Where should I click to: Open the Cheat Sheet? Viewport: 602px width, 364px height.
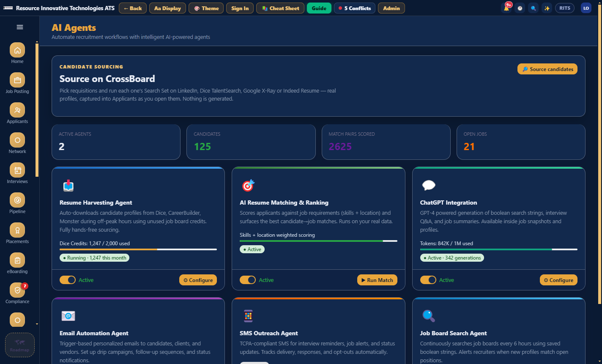280,8
